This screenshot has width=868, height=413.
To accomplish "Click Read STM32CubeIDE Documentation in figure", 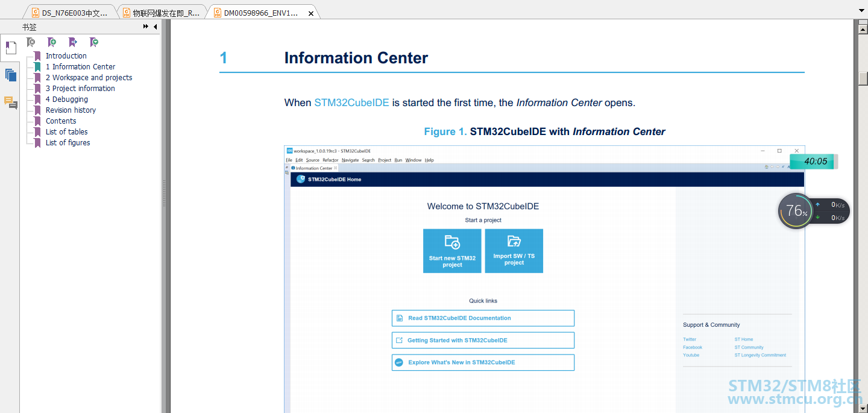I will coord(483,318).
